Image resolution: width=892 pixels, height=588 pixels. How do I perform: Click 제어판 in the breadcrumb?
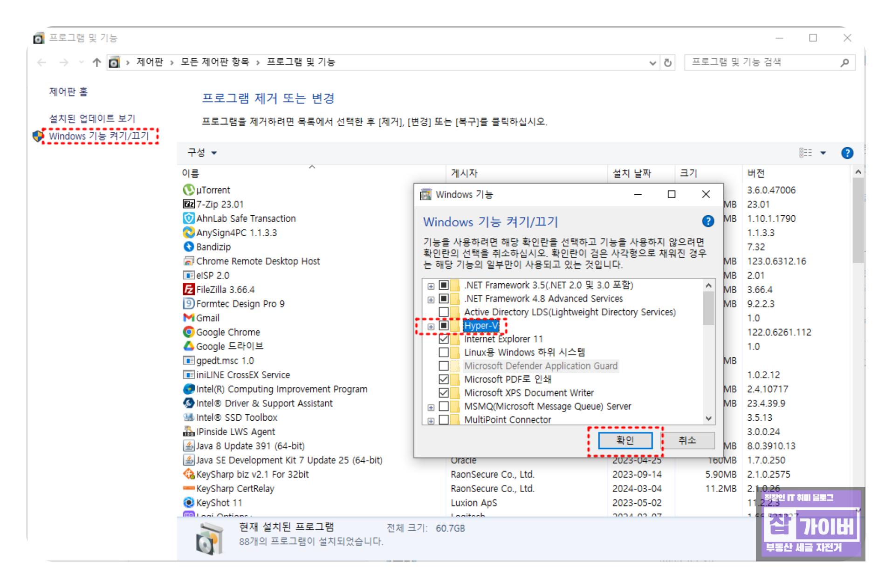tap(150, 62)
